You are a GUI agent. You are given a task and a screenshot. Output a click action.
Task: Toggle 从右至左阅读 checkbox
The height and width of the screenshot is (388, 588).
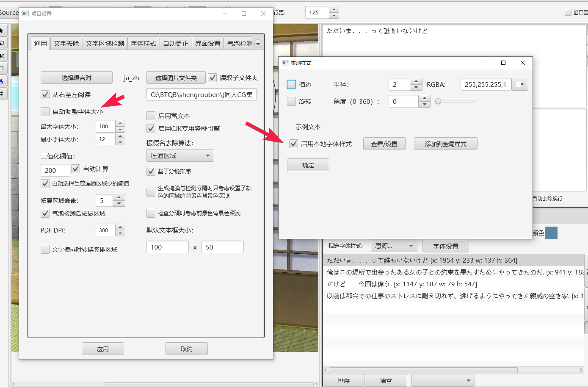pos(45,94)
